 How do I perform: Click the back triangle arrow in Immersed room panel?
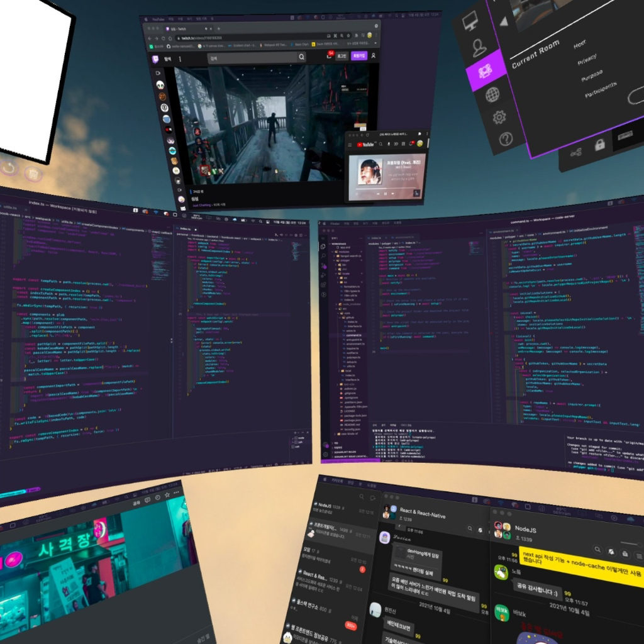point(504,21)
